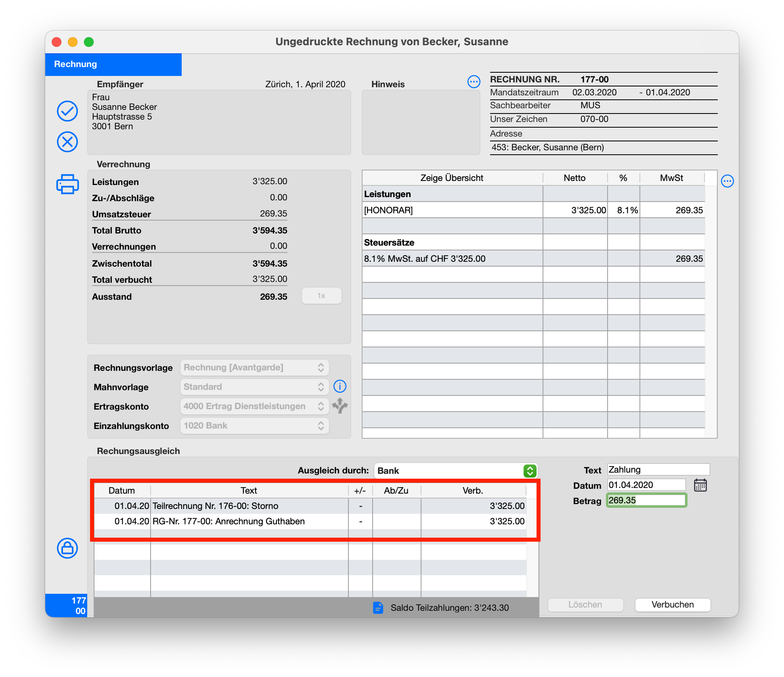The width and height of the screenshot is (784, 677).
Task: Click the Verb. column header
Action: pos(473,491)
